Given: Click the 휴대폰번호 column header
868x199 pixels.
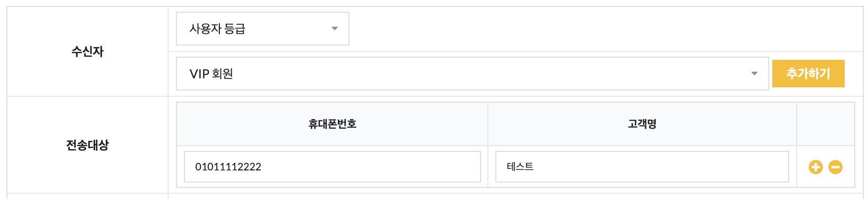Looking at the screenshot, I should 333,124.
